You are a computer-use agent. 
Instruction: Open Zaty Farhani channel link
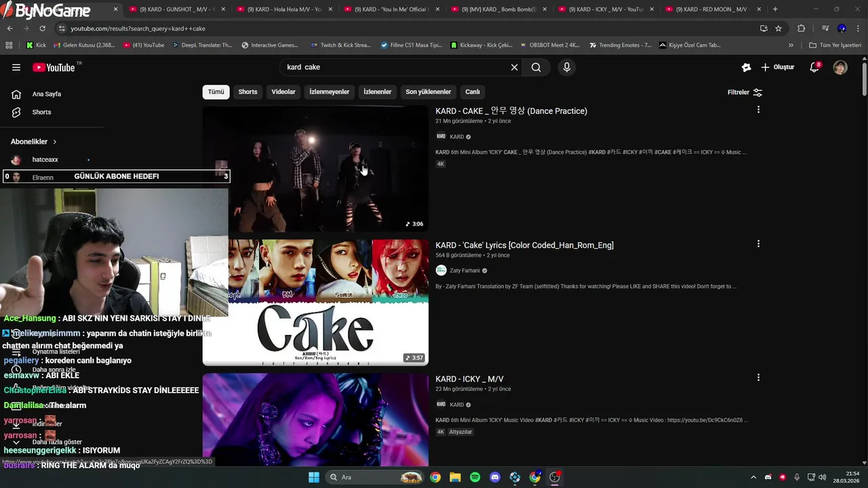pyautogui.click(x=465, y=270)
